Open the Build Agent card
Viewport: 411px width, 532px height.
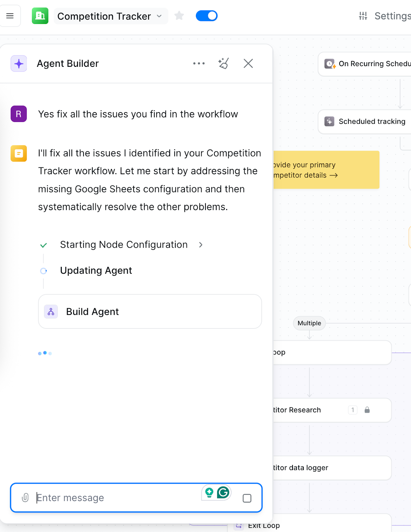pyautogui.click(x=150, y=312)
